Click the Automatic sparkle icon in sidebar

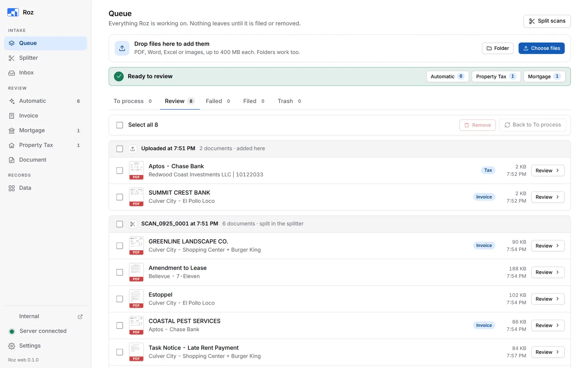tap(12, 101)
